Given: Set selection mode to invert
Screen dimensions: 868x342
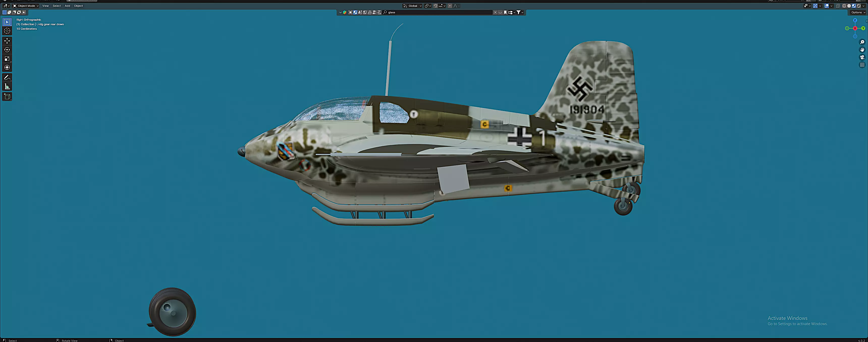Looking at the screenshot, I should point(19,12).
